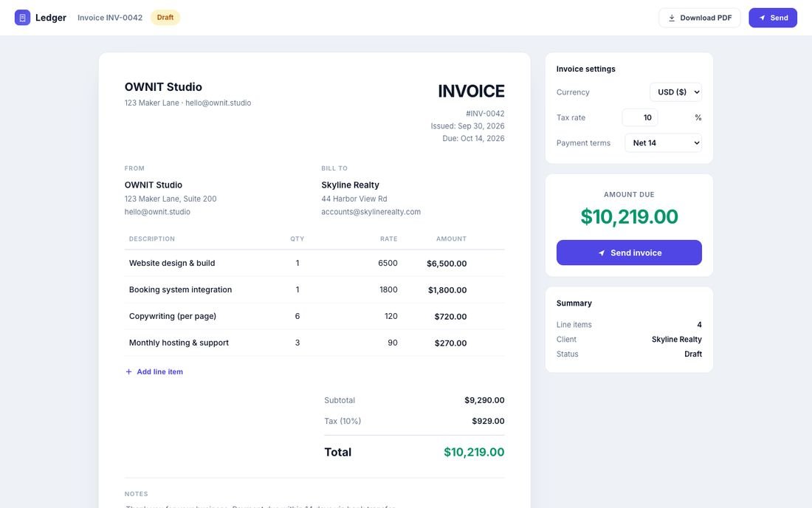Click the Invoice settings panel title

tap(585, 69)
